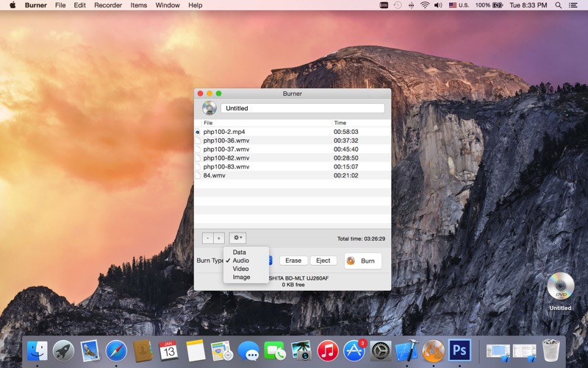The image size is (588, 368).
Task: Open volume control in menu bar
Action: [x=438, y=5]
